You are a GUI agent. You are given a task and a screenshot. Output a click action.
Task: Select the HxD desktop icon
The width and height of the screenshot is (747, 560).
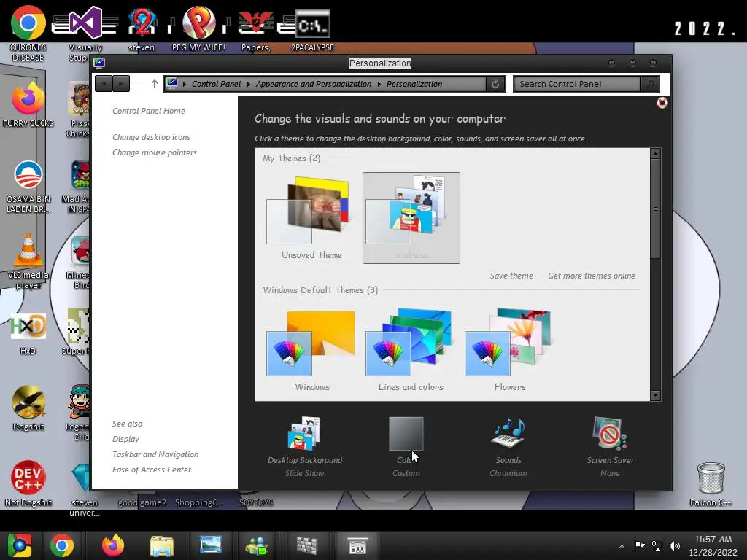(28, 333)
